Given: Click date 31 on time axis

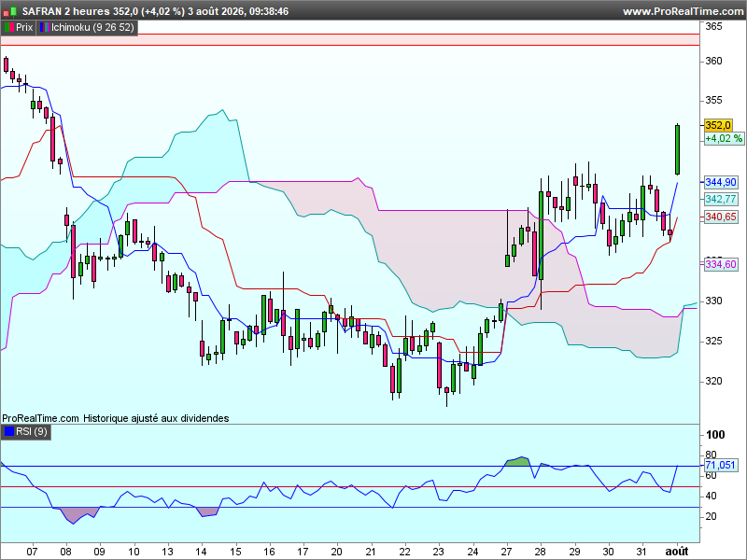Looking at the screenshot, I should point(641,552).
